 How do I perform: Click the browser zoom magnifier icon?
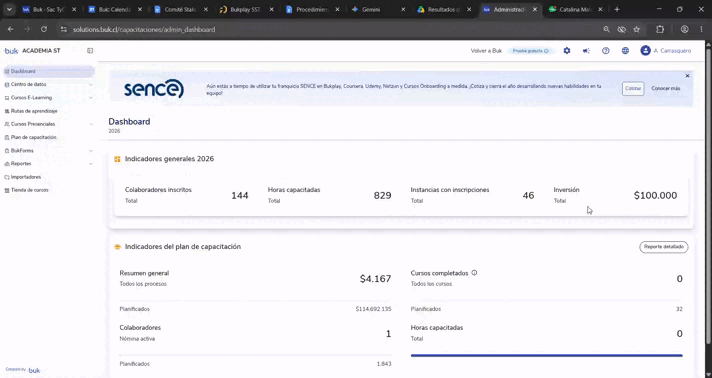coord(606,29)
